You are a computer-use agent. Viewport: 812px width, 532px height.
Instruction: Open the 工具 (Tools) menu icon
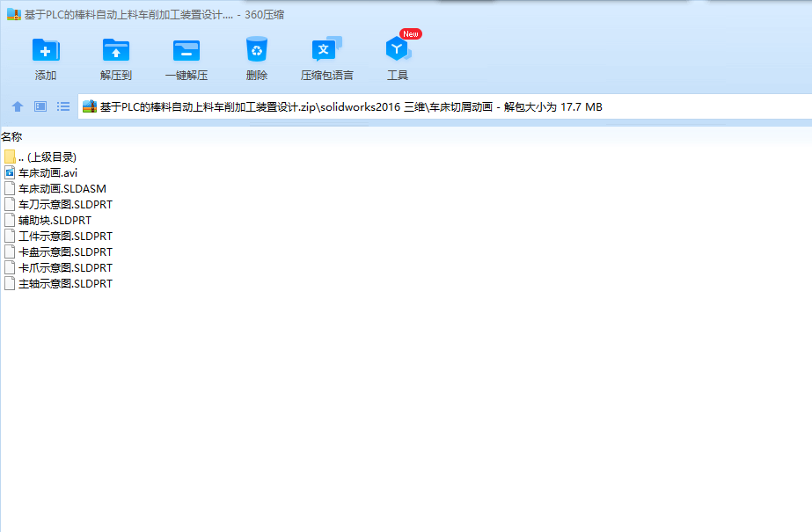click(x=398, y=49)
